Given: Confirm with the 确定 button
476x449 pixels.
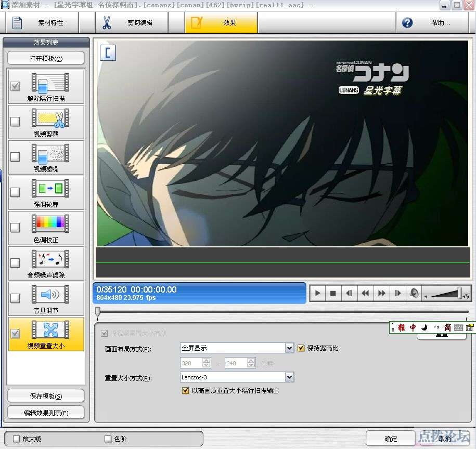Looking at the screenshot, I should (390, 439).
